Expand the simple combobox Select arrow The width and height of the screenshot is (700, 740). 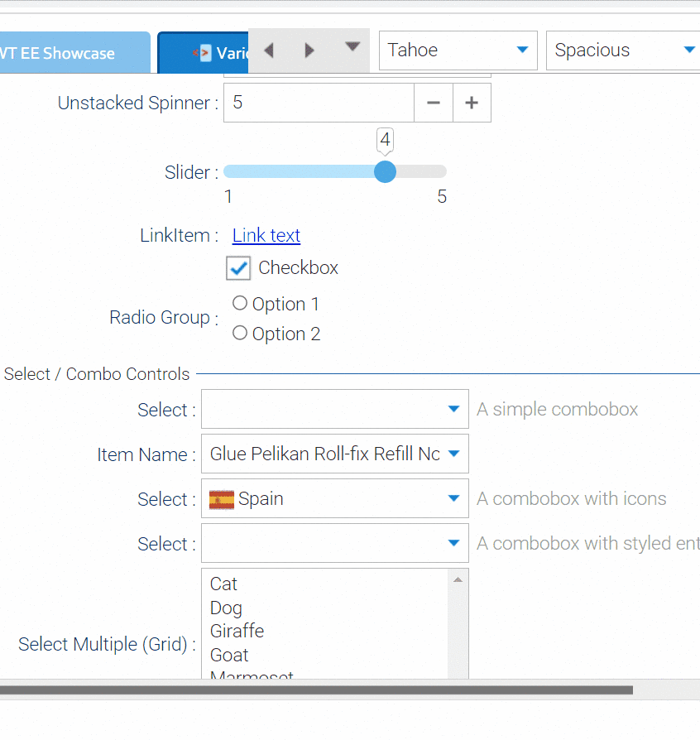click(453, 409)
